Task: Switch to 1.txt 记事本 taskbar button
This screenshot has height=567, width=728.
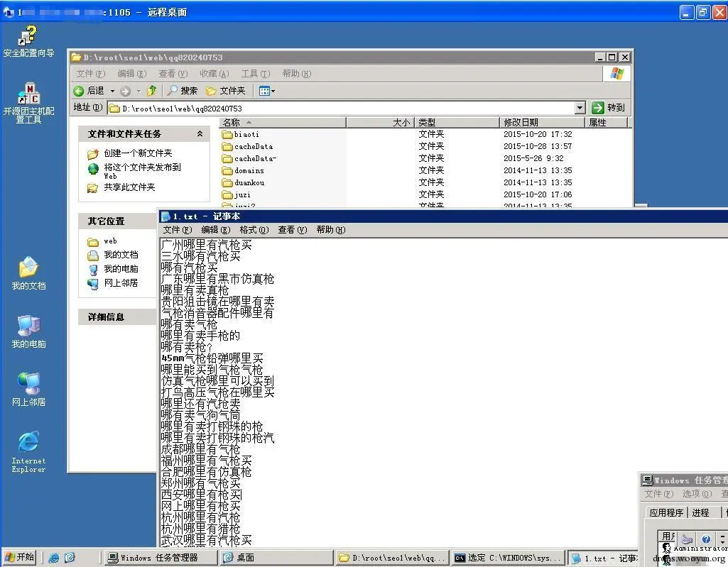Action: (x=603, y=558)
